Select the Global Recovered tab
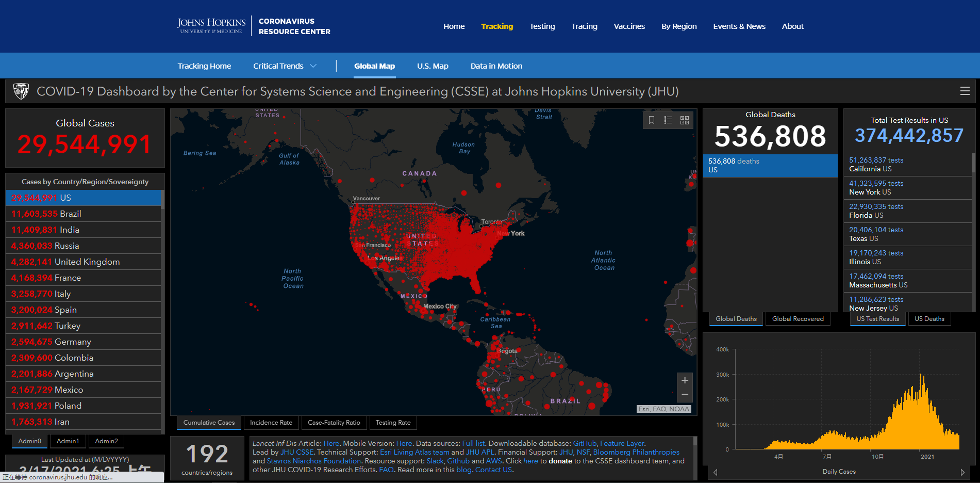The image size is (980, 483). (798, 319)
